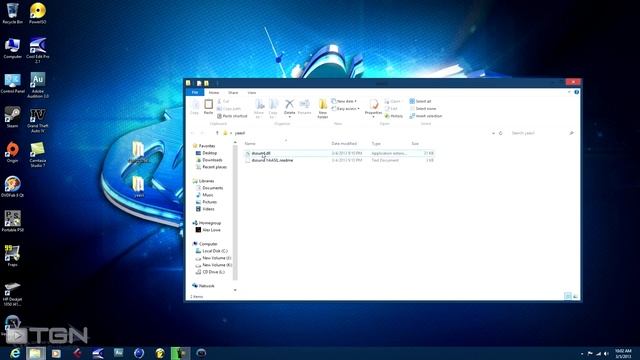
Task: Click the Move to icon in the ribbon
Action: (259, 109)
